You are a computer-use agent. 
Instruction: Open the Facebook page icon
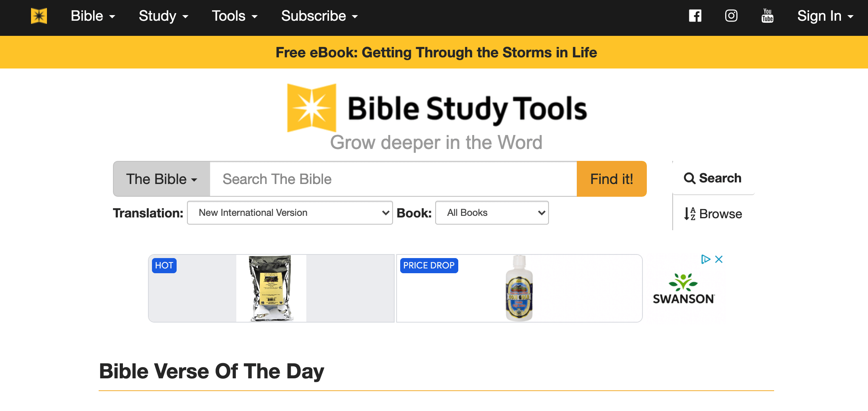pos(695,16)
